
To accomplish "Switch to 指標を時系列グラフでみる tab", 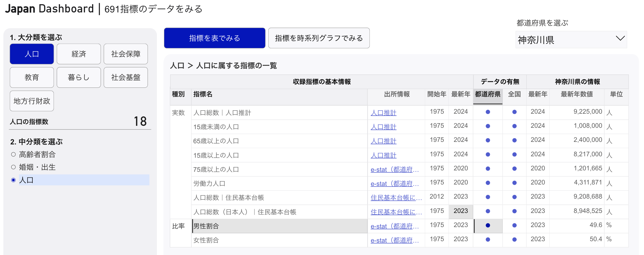I will pos(319,38).
